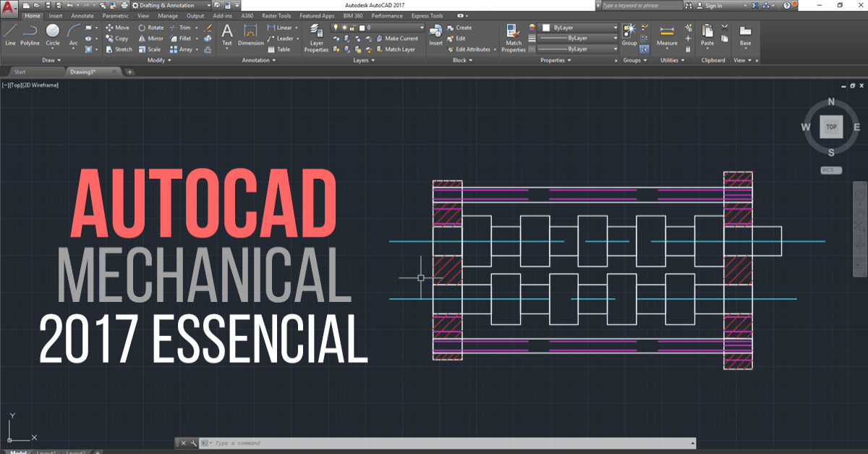Add a new drawing tab
The height and width of the screenshot is (454, 868).
click(x=129, y=72)
